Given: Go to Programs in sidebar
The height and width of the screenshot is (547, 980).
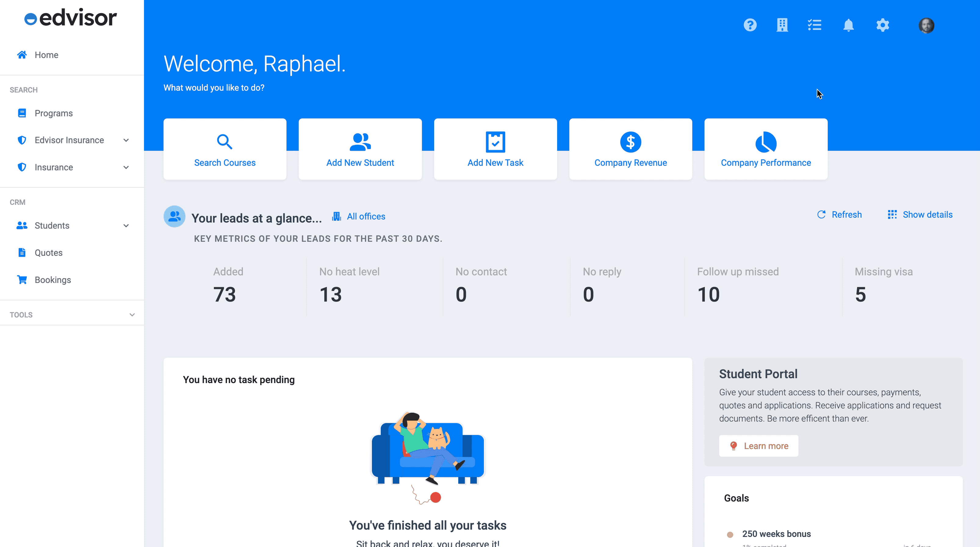Looking at the screenshot, I should [53, 113].
